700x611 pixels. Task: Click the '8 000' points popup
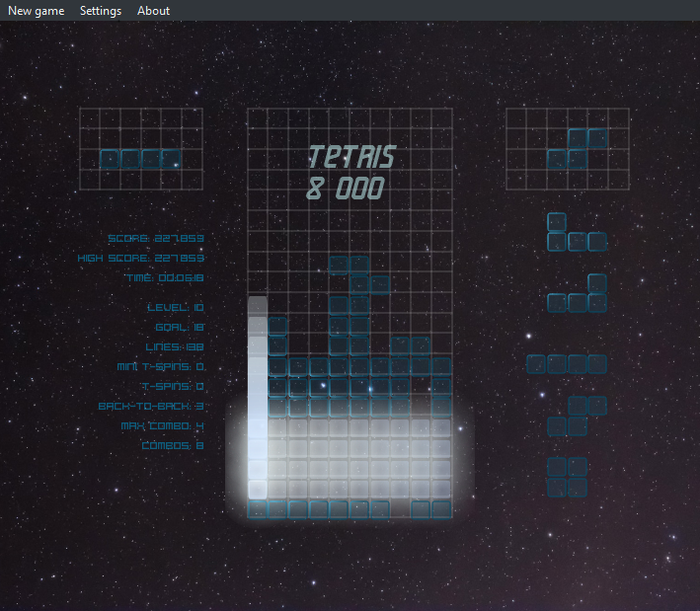pos(346,188)
